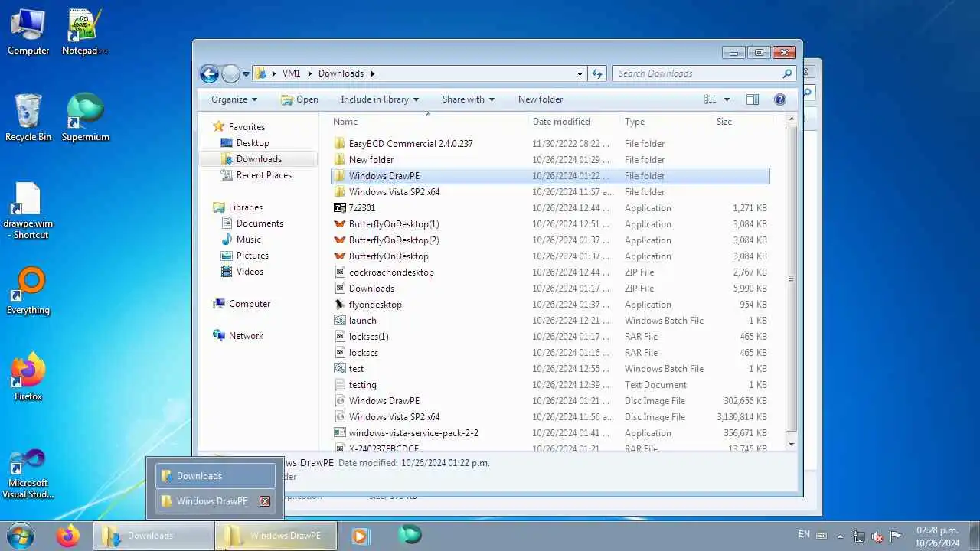
Task: Click the New folder toolbar button
Action: 541,99
